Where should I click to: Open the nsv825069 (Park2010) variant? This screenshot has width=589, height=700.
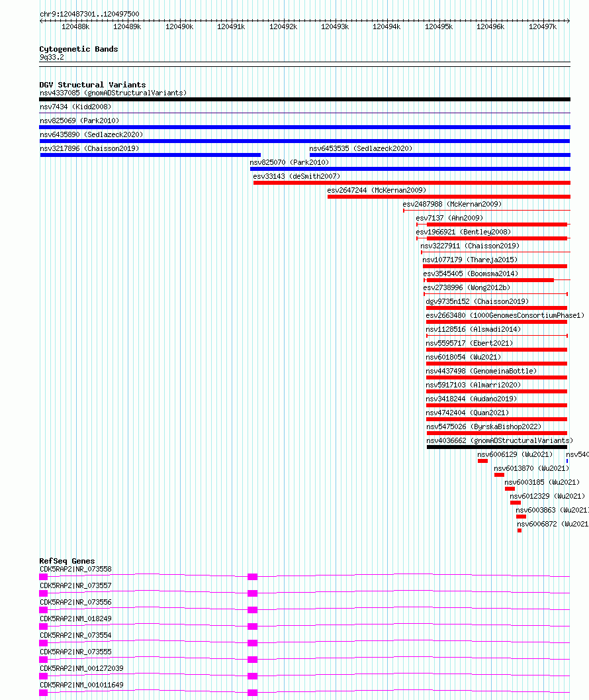(79, 121)
